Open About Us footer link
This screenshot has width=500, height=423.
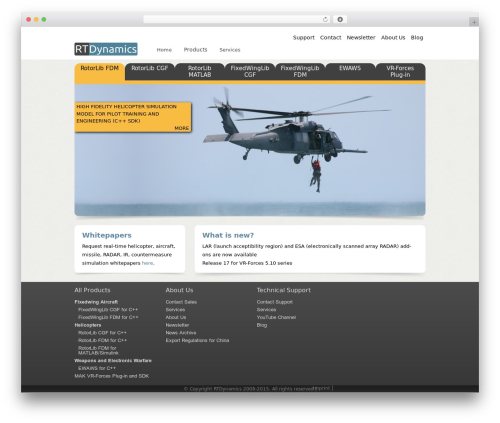(x=176, y=317)
